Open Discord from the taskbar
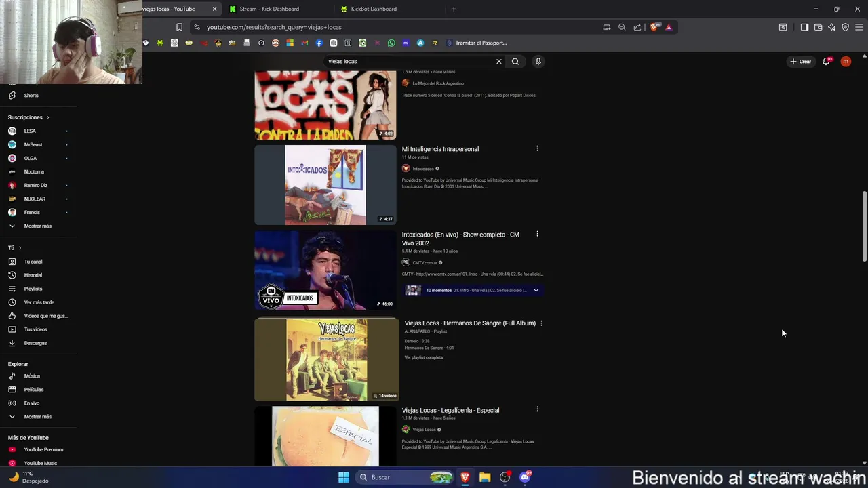The height and width of the screenshot is (488, 868). click(525, 477)
